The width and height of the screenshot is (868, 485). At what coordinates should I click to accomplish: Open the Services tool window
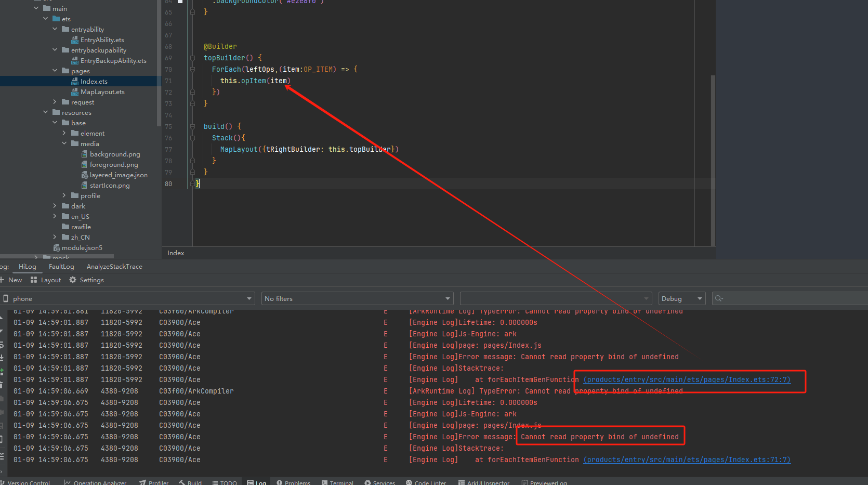pos(379,482)
